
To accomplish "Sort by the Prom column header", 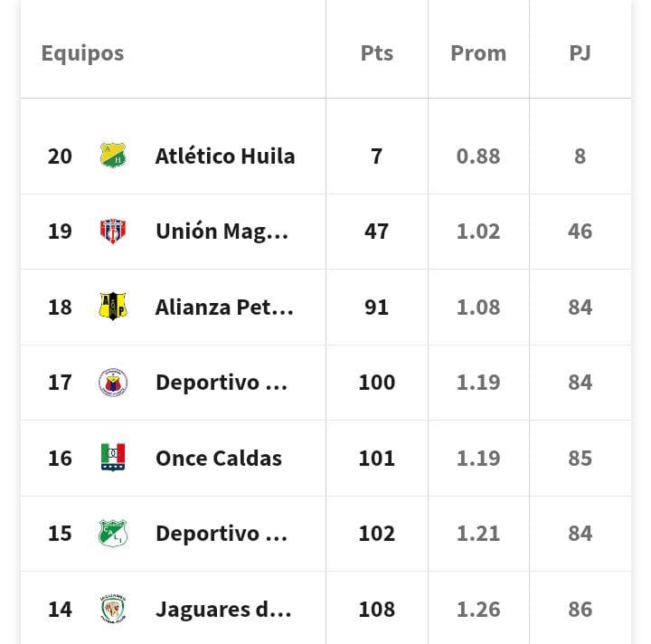I will coord(478,53).
